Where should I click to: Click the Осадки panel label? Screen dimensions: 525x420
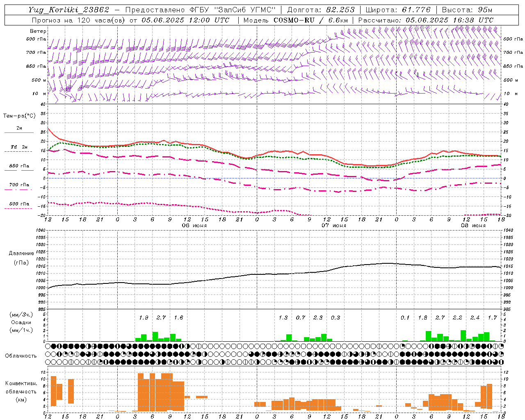coord(21,322)
